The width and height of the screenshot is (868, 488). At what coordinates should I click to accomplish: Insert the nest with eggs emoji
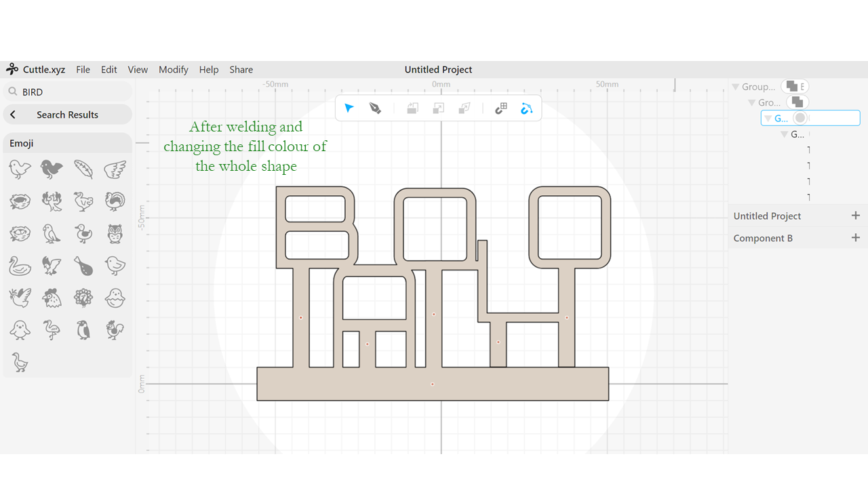[x=20, y=233]
